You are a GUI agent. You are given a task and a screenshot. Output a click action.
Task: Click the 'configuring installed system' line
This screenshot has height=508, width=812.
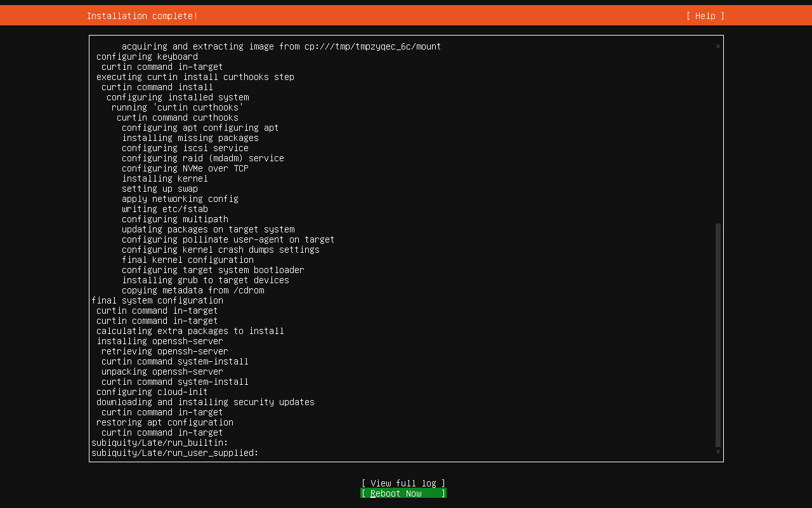[x=178, y=97]
